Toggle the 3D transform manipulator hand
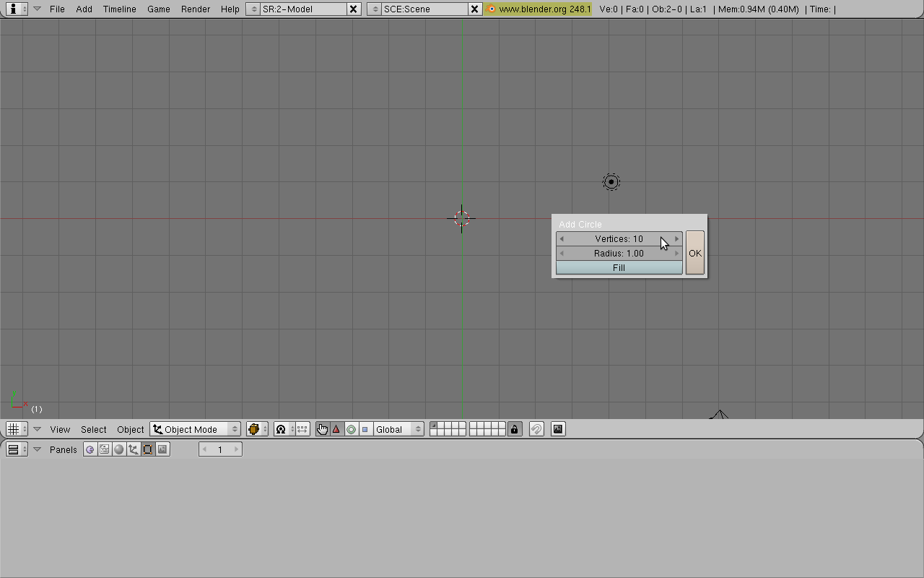This screenshot has width=924, height=578. pos(322,429)
